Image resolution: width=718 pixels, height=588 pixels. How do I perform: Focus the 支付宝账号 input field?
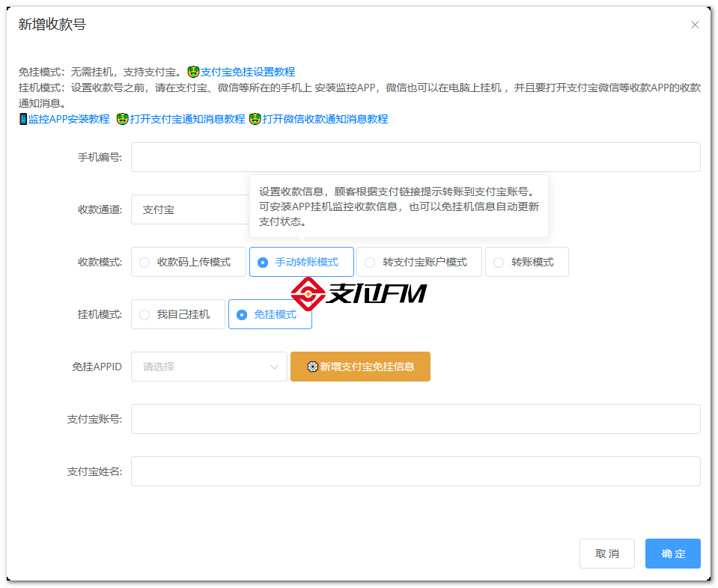tap(416, 419)
